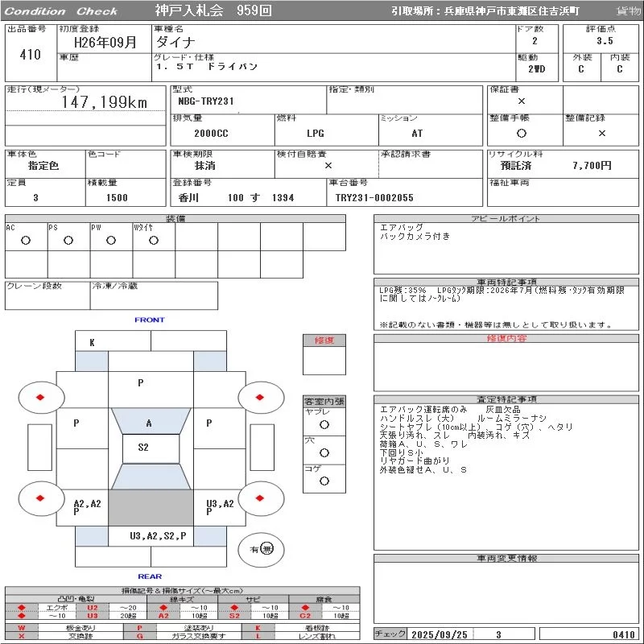Click the LPG残:35% note

click(402, 291)
